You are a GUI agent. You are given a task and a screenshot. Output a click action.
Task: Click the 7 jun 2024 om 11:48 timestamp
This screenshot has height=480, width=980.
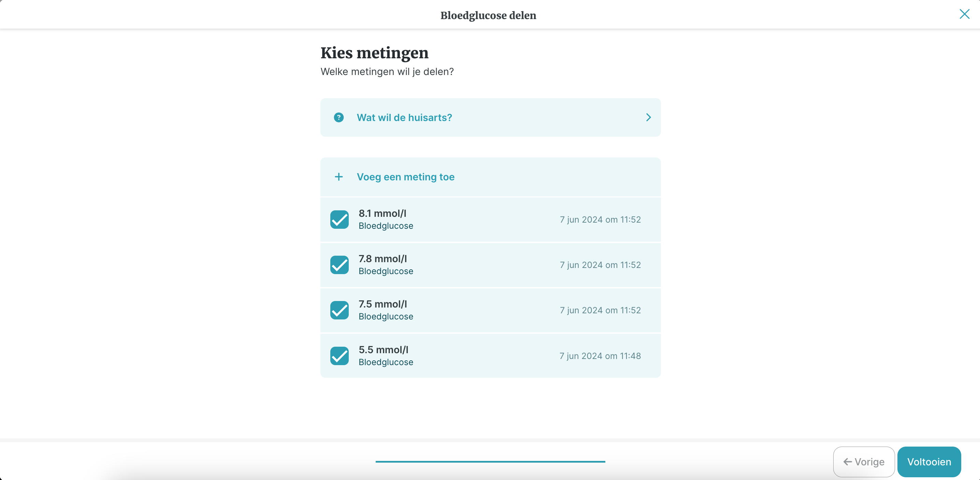coord(600,356)
